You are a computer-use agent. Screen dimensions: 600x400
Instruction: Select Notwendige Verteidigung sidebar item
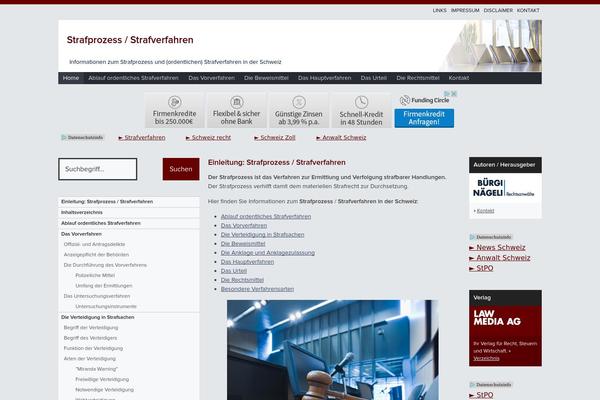coord(104,390)
